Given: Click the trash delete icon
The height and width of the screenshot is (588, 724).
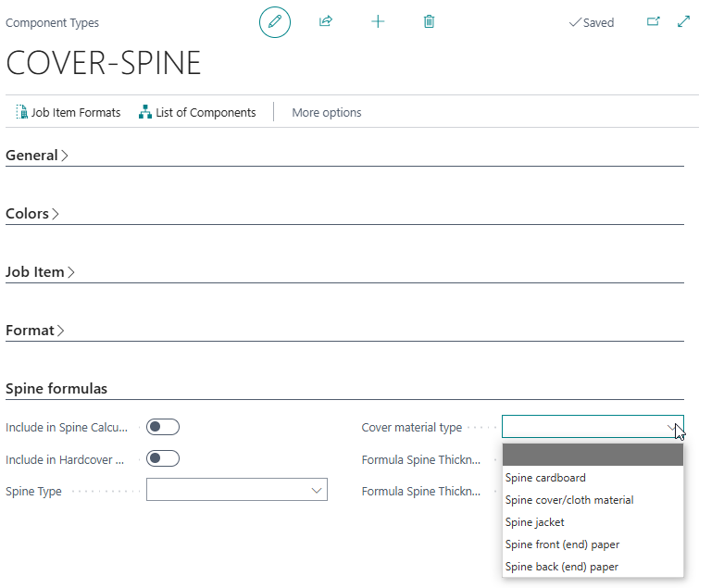Looking at the screenshot, I should click(429, 21).
